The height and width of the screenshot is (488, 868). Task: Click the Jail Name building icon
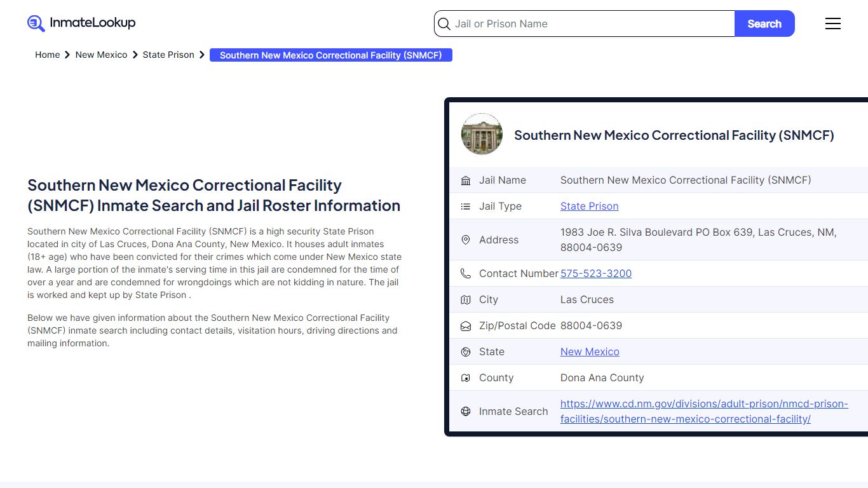tap(466, 180)
